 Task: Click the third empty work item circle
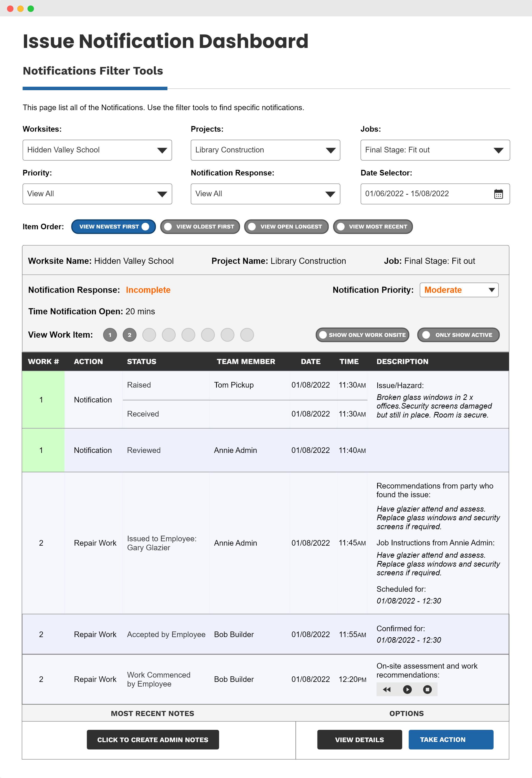(x=188, y=335)
